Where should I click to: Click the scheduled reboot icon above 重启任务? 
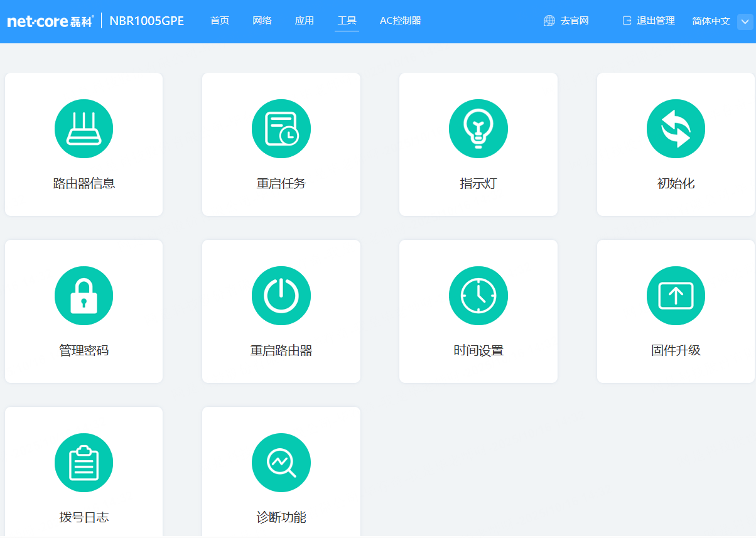(281, 129)
